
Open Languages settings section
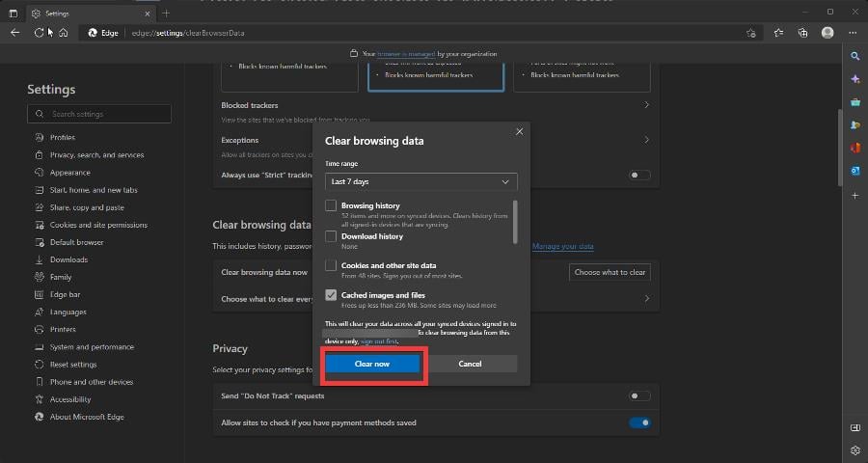(68, 312)
